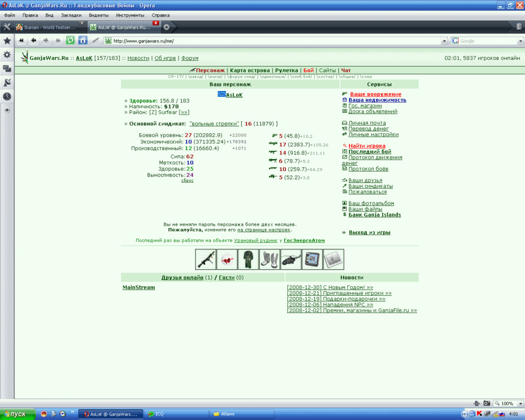
Task: Reload the page with the green refresh icon
Action: [x=71, y=41]
